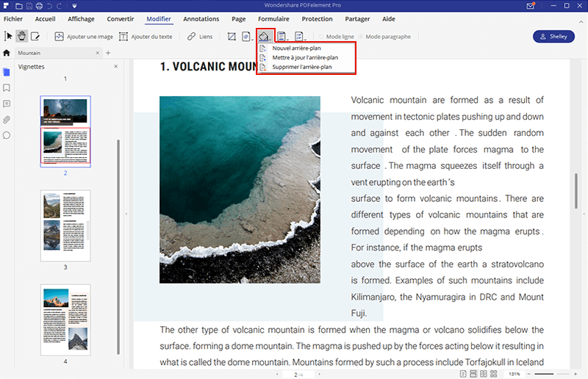Image resolution: width=588 pixels, height=379 pixels.
Task: Expand right panel with edge arrow
Action: point(584,214)
